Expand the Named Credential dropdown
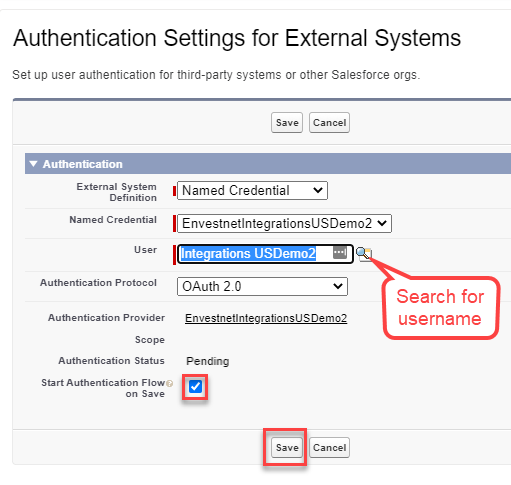 click(x=284, y=223)
